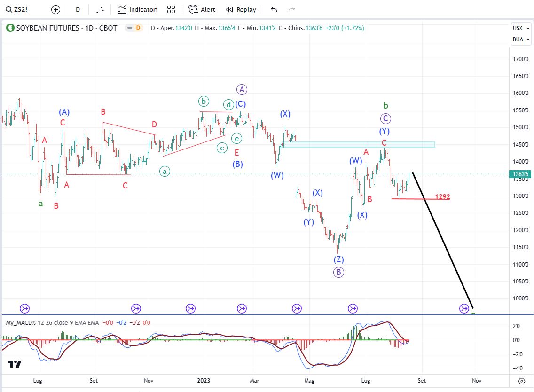
Task: Click the (Z) blue wave label
Action: pyautogui.click(x=338, y=260)
